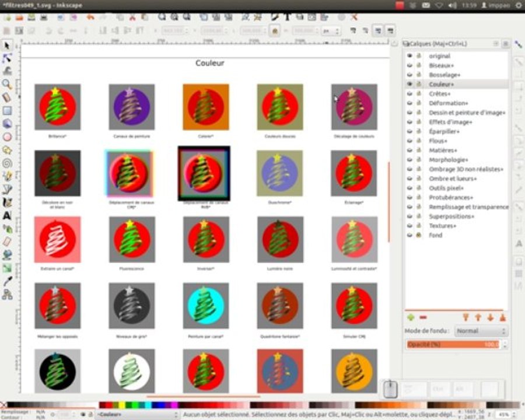Lower layer to bottom
Image resolution: width=525 pixels, height=420 pixels.
pyautogui.click(x=503, y=317)
